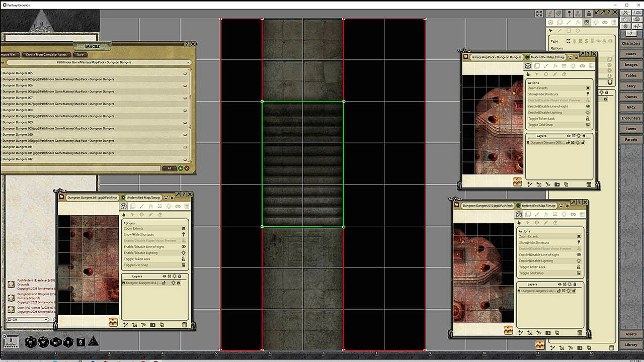Screen dimensions: 644x362
Task: Toggle visibility of Dungeon Dangers 011 layer
Action: click(x=164, y=283)
